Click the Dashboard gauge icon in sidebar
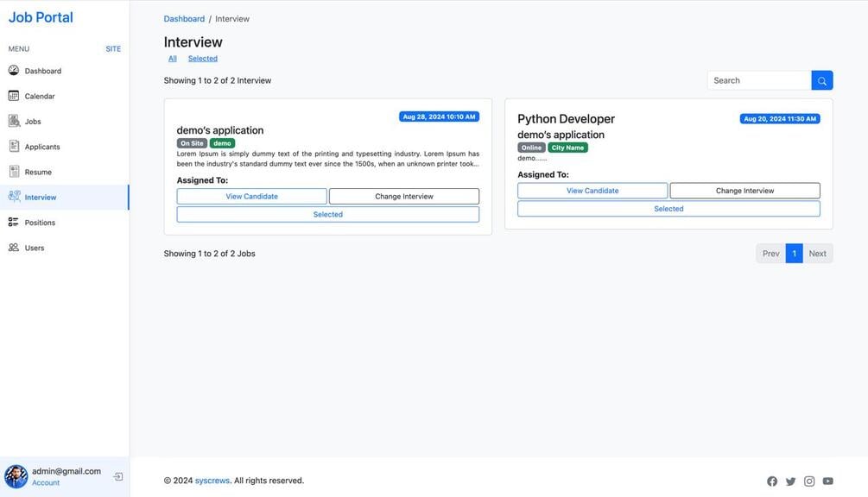Image resolution: width=868 pixels, height=497 pixels. click(14, 71)
